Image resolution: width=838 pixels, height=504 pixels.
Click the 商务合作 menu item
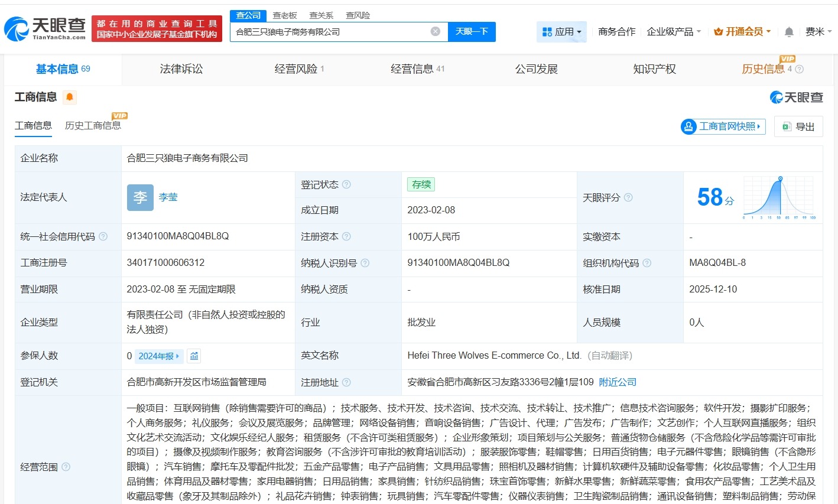pos(616,32)
